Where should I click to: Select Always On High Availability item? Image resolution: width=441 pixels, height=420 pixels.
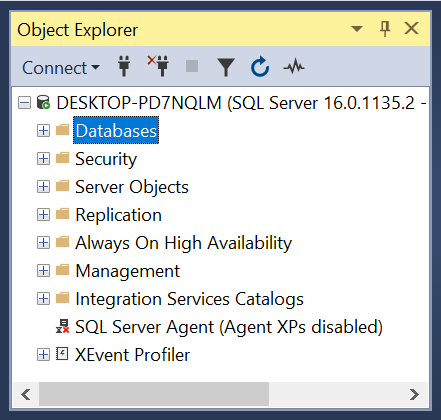pyautogui.click(x=184, y=243)
